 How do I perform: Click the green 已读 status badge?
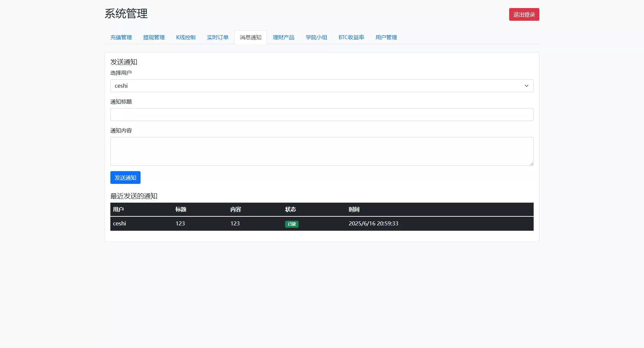pos(291,224)
